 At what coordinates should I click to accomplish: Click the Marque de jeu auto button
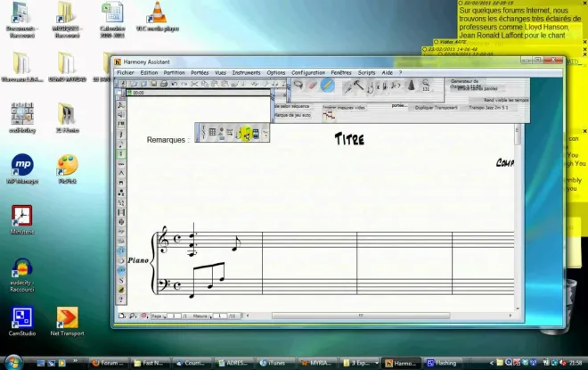click(292, 115)
